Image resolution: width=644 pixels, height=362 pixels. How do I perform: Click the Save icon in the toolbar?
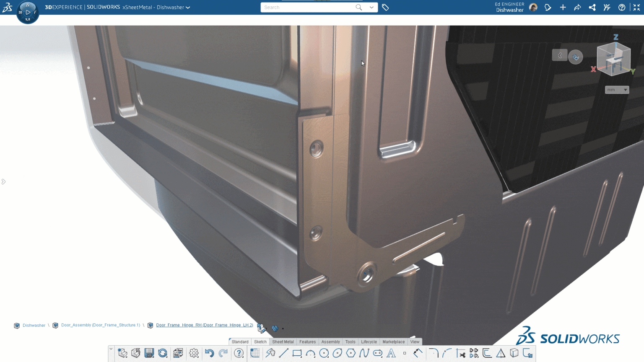click(x=149, y=353)
